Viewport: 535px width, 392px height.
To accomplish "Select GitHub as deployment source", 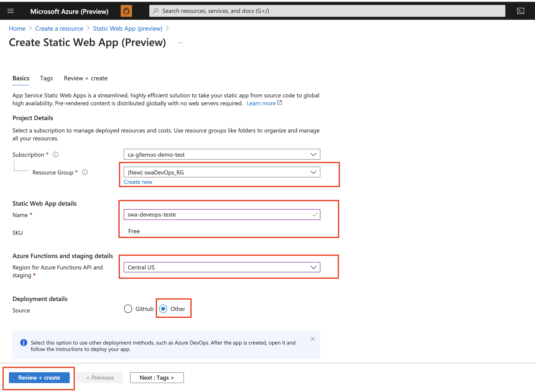I will [128, 309].
